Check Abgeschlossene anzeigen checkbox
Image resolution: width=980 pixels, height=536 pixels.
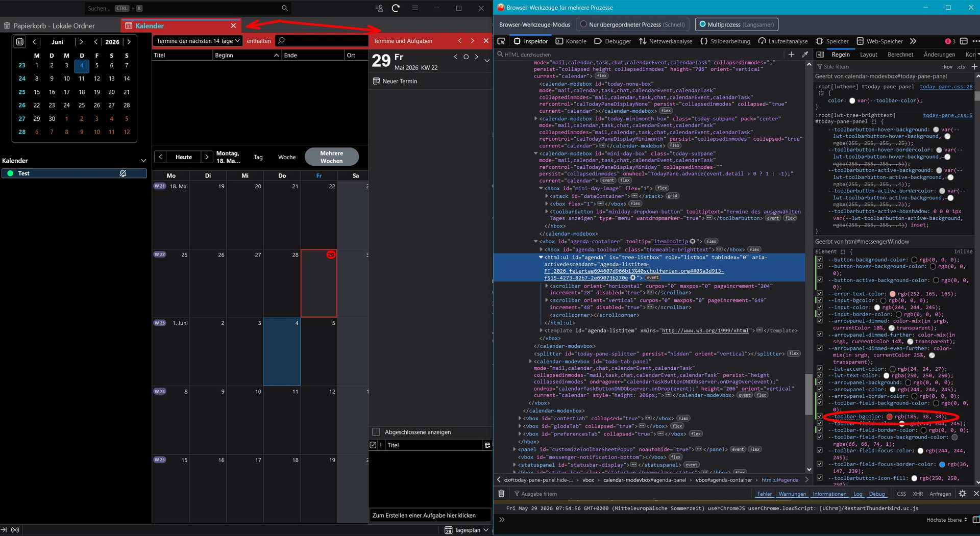pyautogui.click(x=376, y=432)
